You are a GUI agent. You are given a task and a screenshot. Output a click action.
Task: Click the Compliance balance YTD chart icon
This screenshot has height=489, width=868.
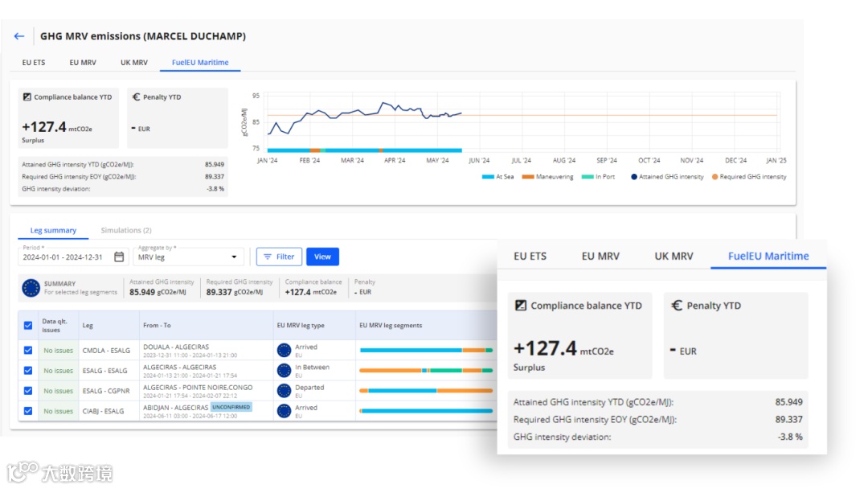point(27,97)
